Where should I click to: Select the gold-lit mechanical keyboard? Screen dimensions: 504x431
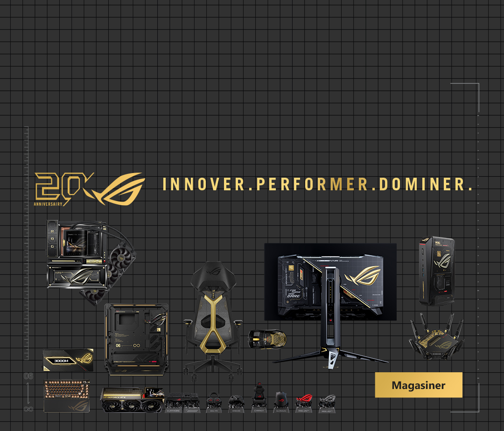click(67, 396)
